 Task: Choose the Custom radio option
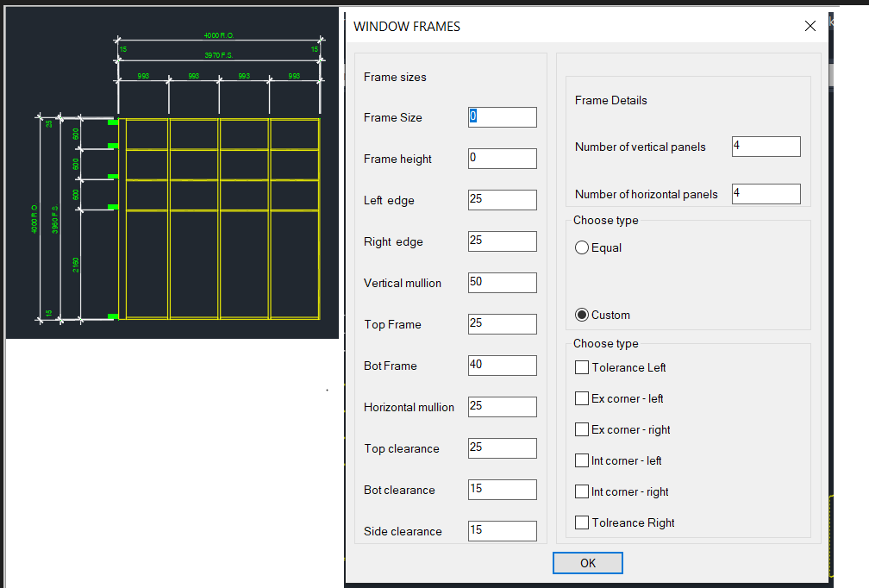click(x=582, y=315)
